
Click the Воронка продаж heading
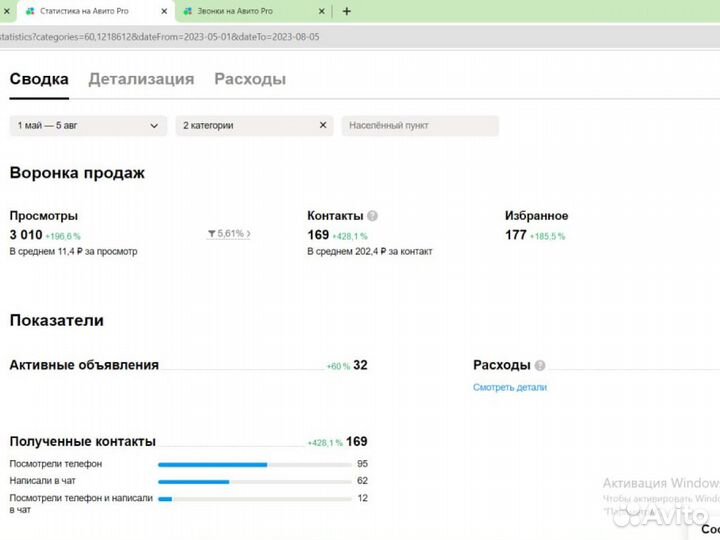coord(77,173)
